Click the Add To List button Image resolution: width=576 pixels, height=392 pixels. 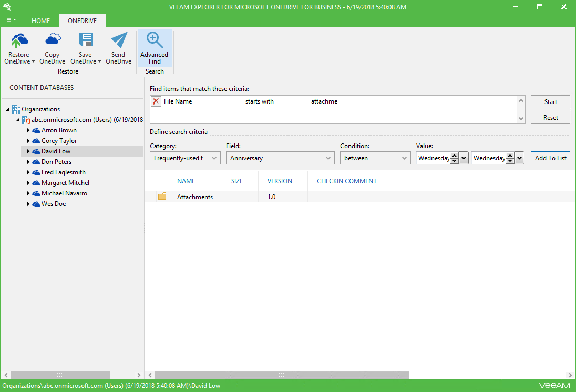tap(550, 158)
